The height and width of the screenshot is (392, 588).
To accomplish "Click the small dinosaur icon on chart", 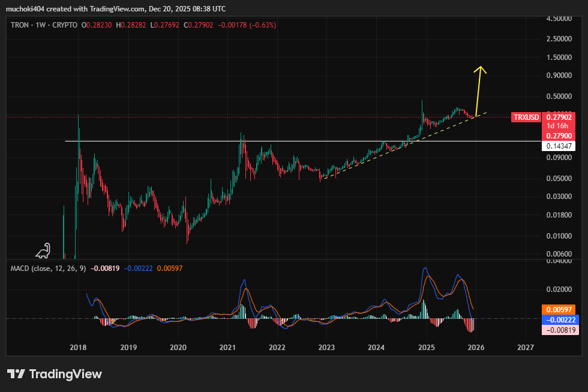I will (43, 251).
